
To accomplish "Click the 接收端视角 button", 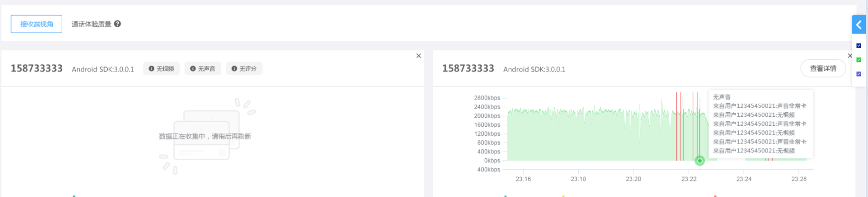I will tap(37, 24).
